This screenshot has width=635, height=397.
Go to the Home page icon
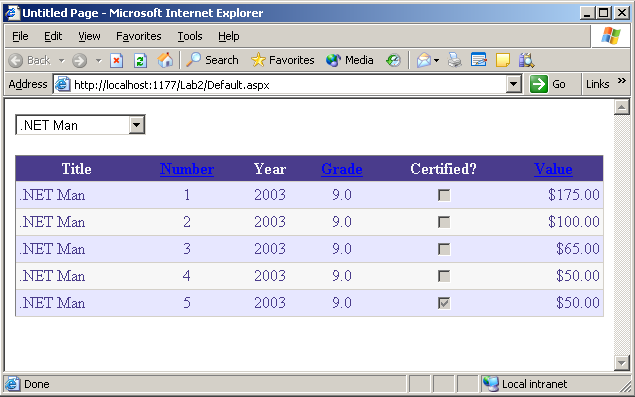(165, 60)
